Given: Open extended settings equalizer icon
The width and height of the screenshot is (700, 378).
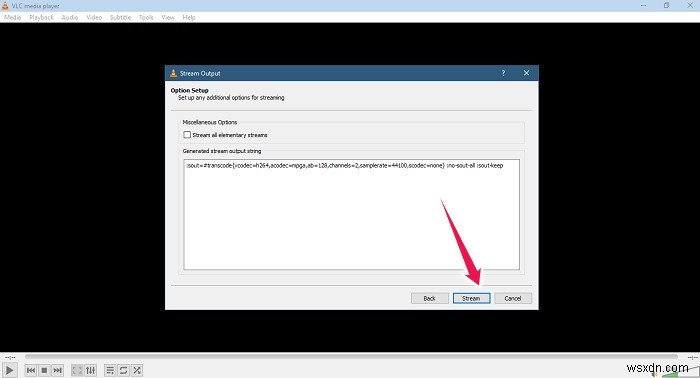Looking at the screenshot, I should tap(91, 370).
